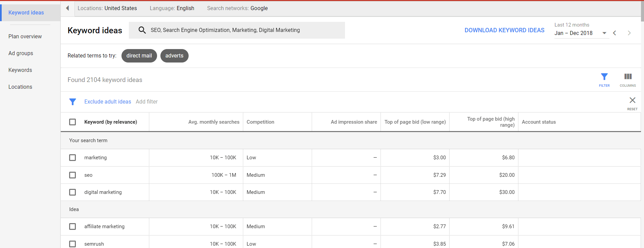
Task: Open the Jan – Dec 2018 date dropdown
Action: (x=581, y=33)
